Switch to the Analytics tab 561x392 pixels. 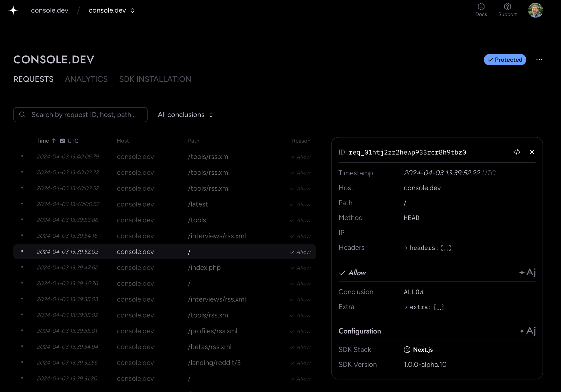(x=86, y=79)
